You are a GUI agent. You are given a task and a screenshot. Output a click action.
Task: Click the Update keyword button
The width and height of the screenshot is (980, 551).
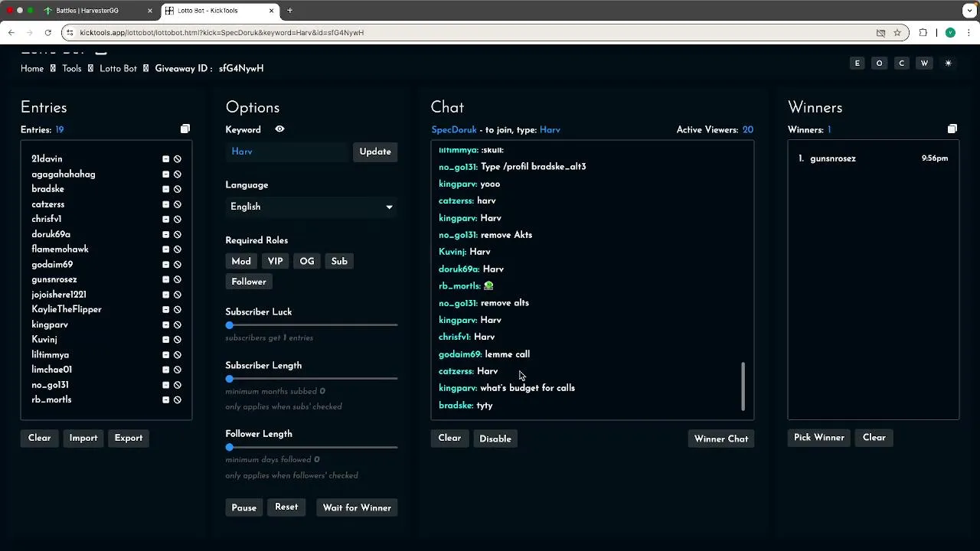point(375,152)
